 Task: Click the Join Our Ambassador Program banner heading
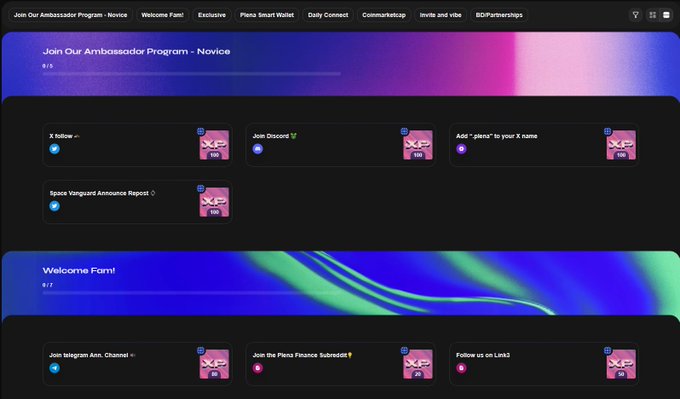coord(136,51)
